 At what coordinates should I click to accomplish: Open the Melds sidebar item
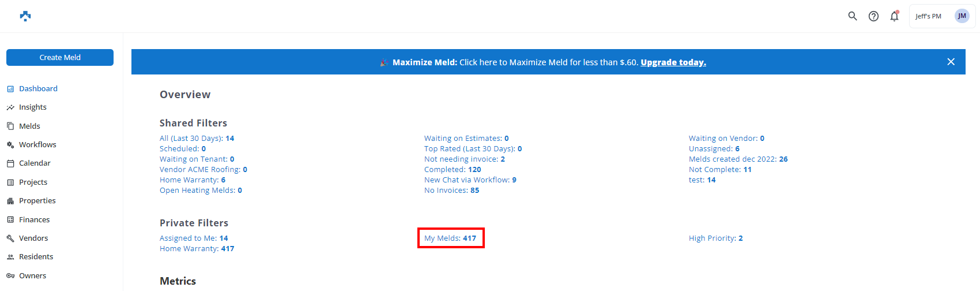coord(29,126)
